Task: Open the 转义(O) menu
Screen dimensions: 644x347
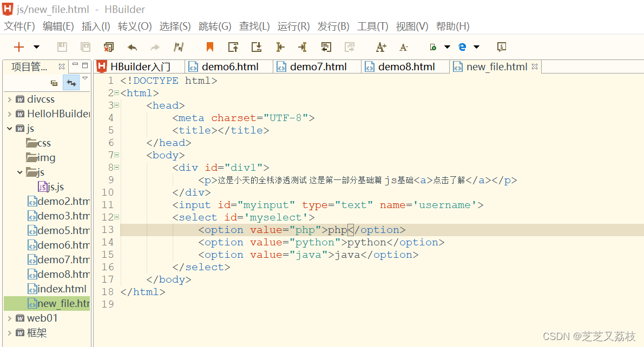Action: tap(135, 26)
